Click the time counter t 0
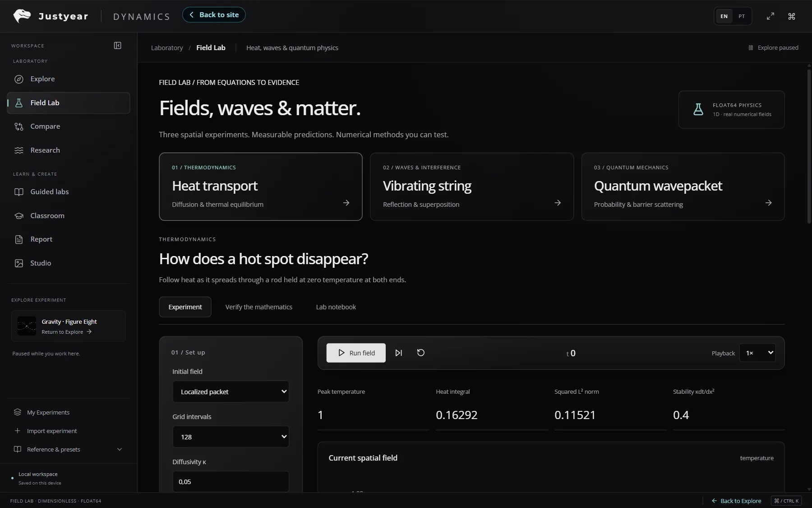The height and width of the screenshot is (508, 812). (571, 353)
